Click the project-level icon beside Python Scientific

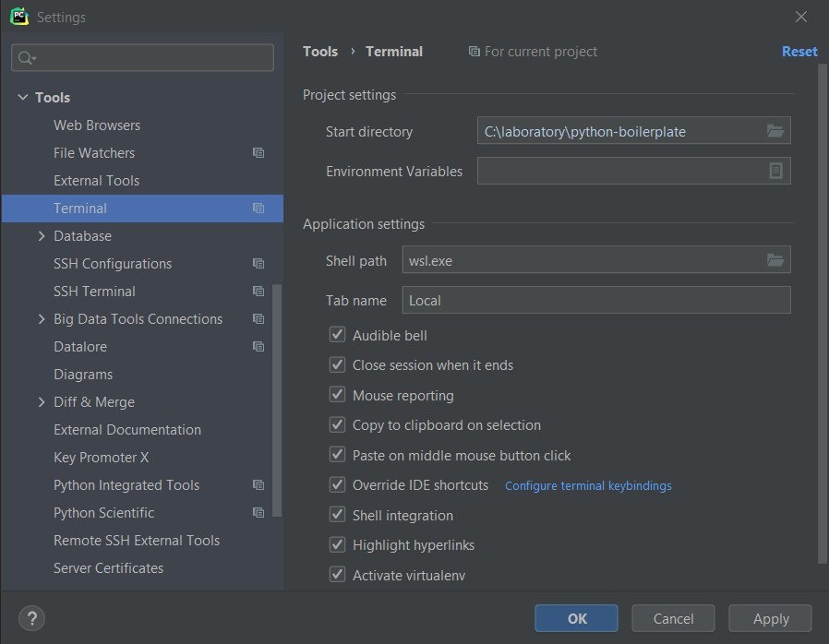[x=258, y=513]
